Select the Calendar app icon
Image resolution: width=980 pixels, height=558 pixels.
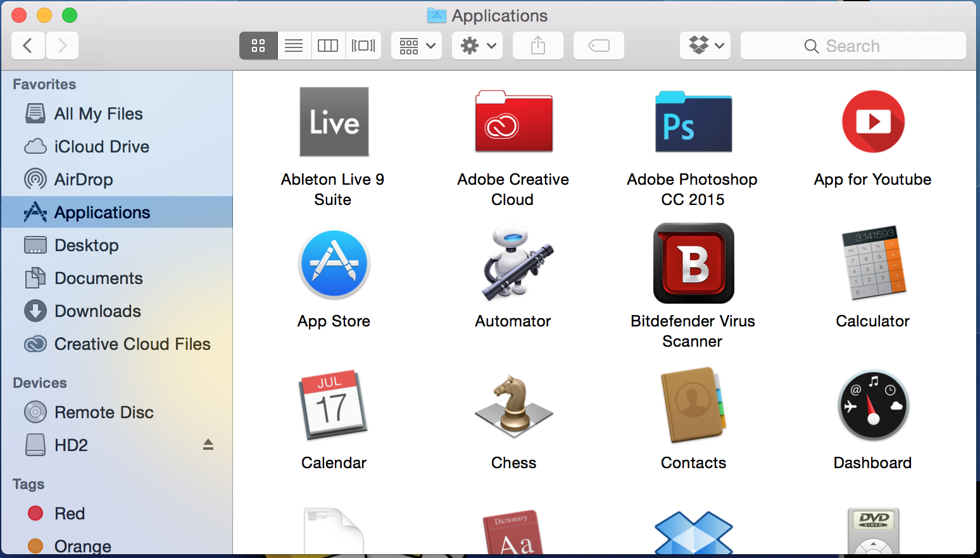point(334,405)
